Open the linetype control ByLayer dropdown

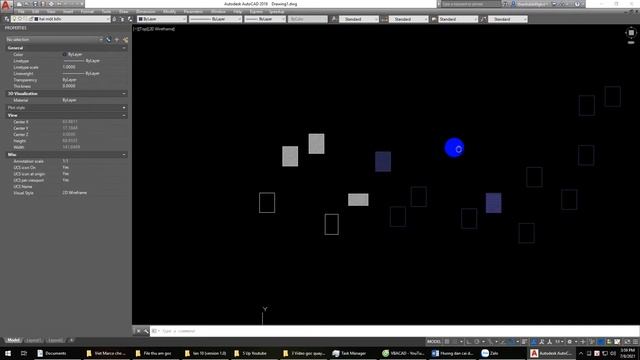click(x=216, y=19)
